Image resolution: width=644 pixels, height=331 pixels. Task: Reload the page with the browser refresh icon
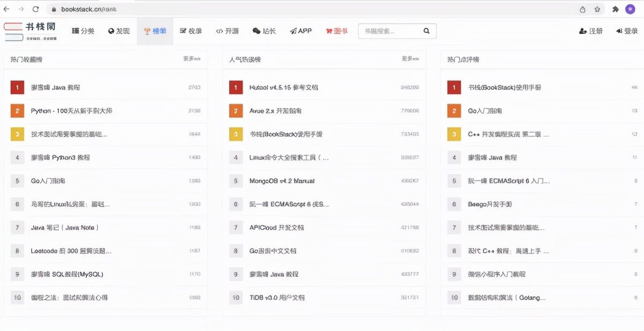(35, 9)
